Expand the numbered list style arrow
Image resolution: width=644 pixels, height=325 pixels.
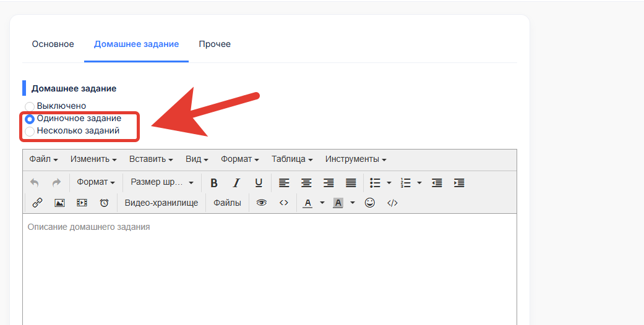[419, 183]
